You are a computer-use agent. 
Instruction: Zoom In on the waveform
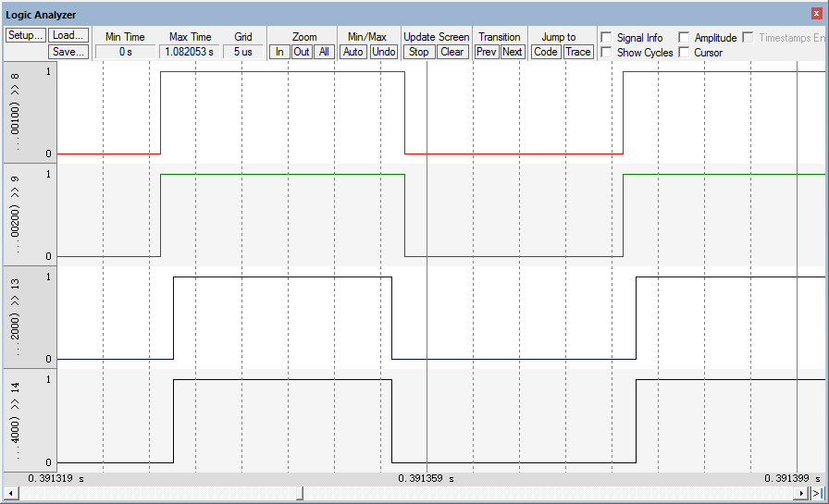pos(279,52)
